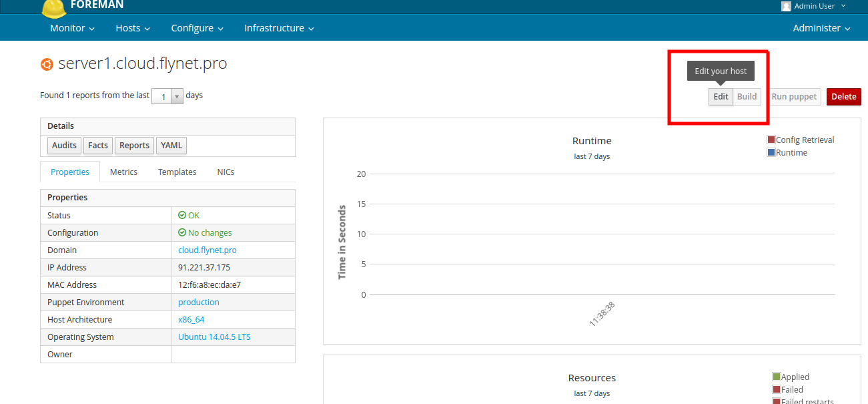Switch to the Properties tab
868x404 pixels.
click(x=70, y=172)
